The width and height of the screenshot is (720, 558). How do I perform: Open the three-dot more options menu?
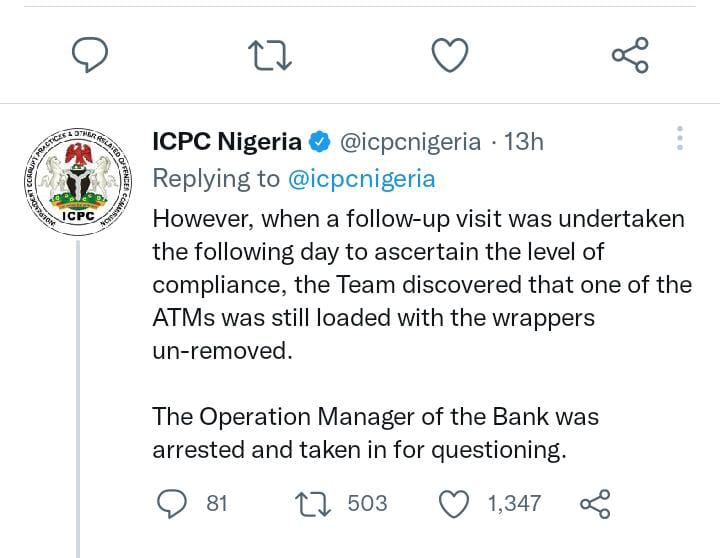click(680, 139)
